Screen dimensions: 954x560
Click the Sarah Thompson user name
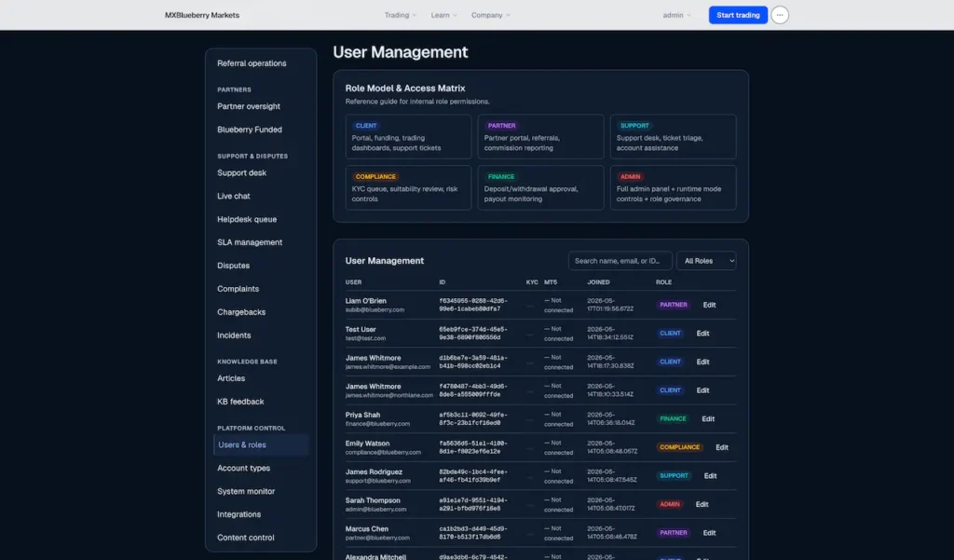click(x=373, y=500)
